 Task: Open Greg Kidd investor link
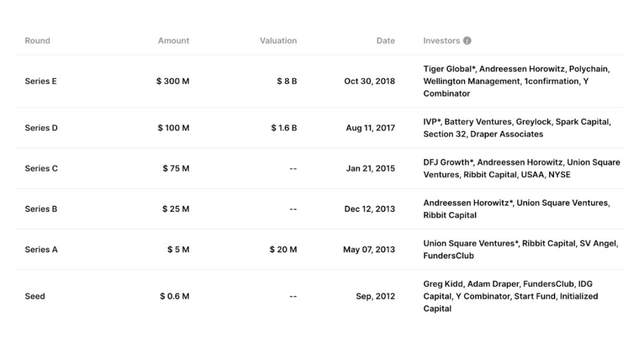pos(442,284)
